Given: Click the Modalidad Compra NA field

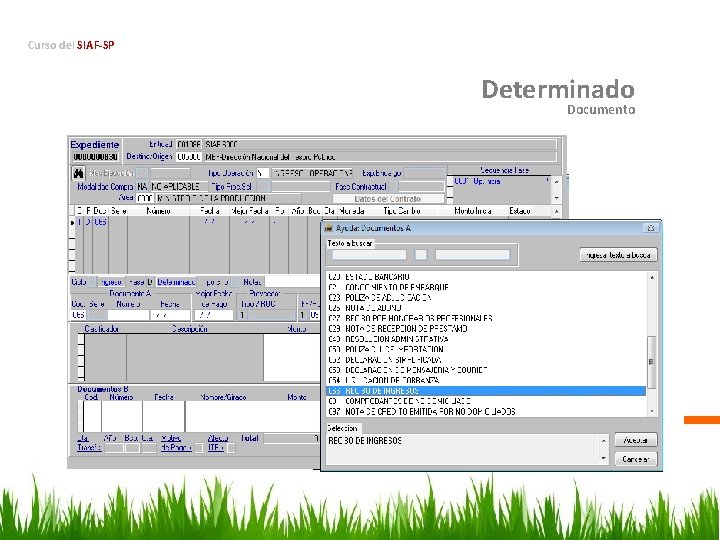Looking at the screenshot, I should pos(141,186).
